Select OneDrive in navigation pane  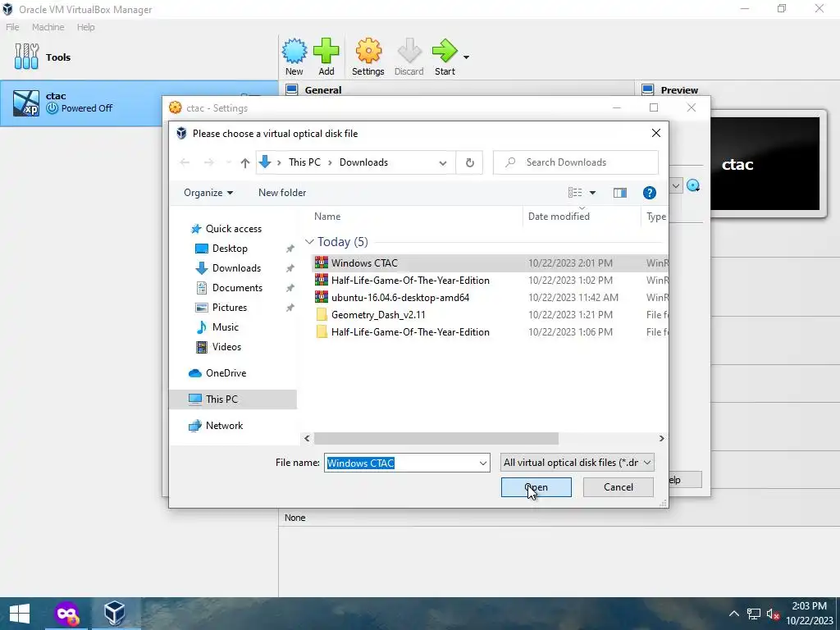226,373
